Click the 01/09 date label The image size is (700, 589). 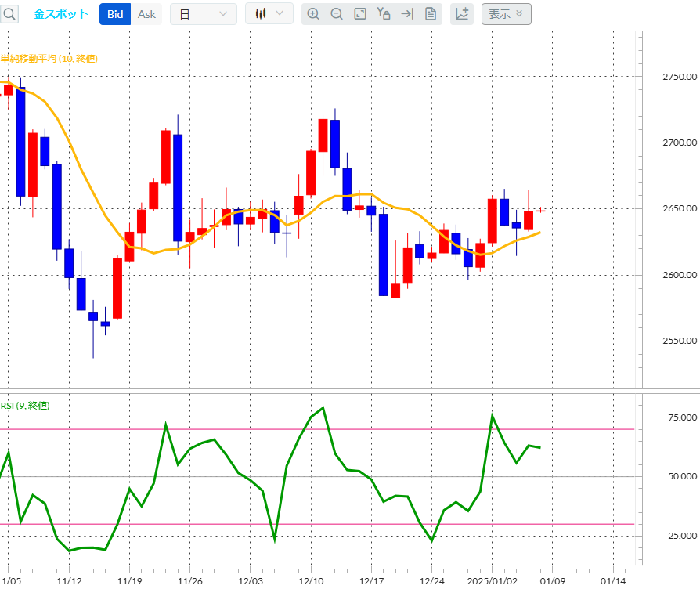click(553, 581)
